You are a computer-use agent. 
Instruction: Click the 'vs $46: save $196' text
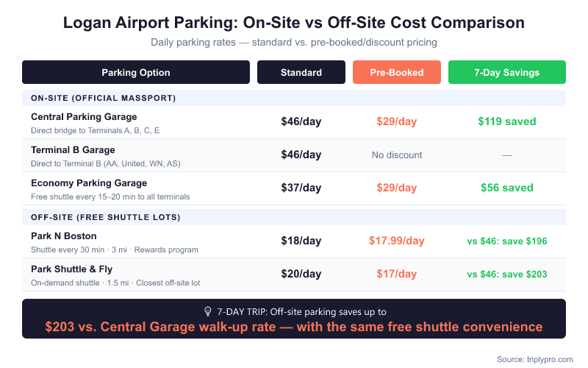tap(507, 241)
